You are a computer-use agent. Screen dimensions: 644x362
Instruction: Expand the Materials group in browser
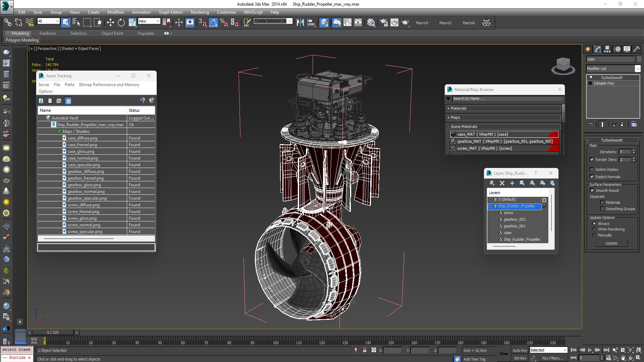pyautogui.click(x=504, y=108)
